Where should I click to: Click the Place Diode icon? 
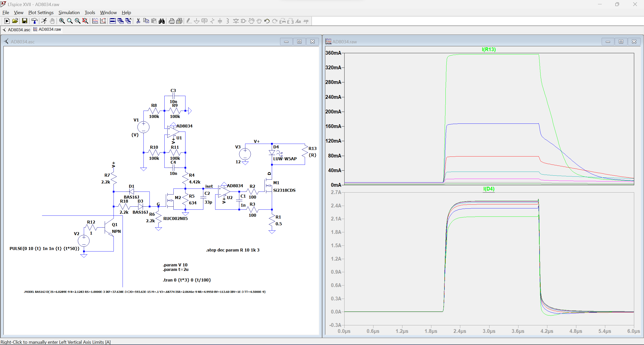pyautogui.click(x=236, y=21)
